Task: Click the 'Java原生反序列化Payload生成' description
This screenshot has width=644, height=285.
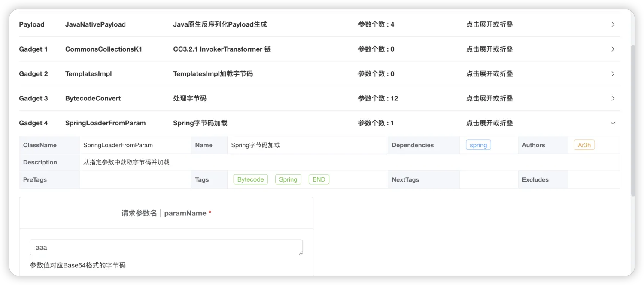Action: point(220,24)
